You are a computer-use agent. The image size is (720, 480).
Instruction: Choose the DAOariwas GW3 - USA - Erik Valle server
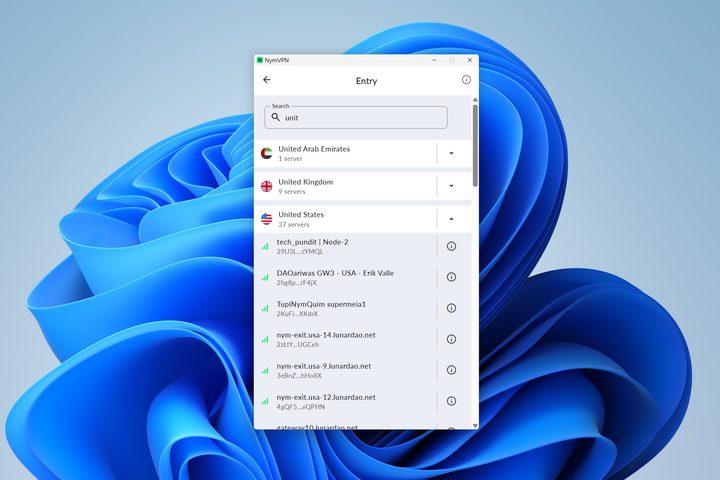pyautogui.click(x=345, y=277)
